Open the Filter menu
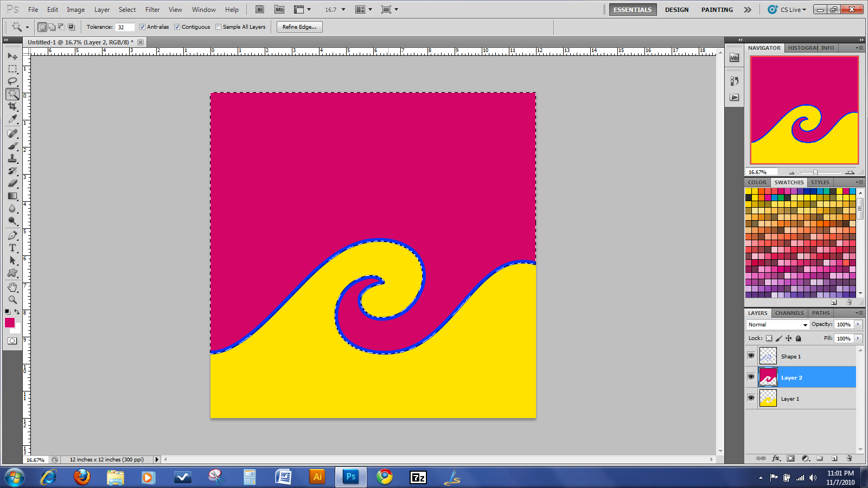868x488 pixels. coord(152,10)
